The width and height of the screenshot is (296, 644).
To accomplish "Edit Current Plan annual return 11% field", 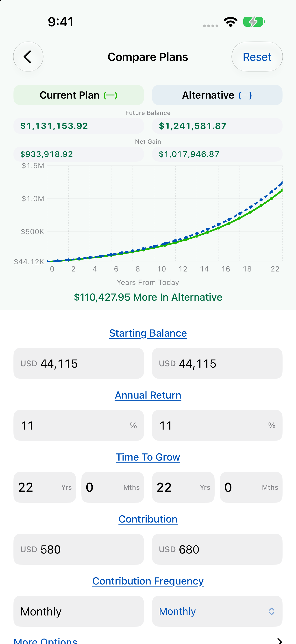I will 79,425.
